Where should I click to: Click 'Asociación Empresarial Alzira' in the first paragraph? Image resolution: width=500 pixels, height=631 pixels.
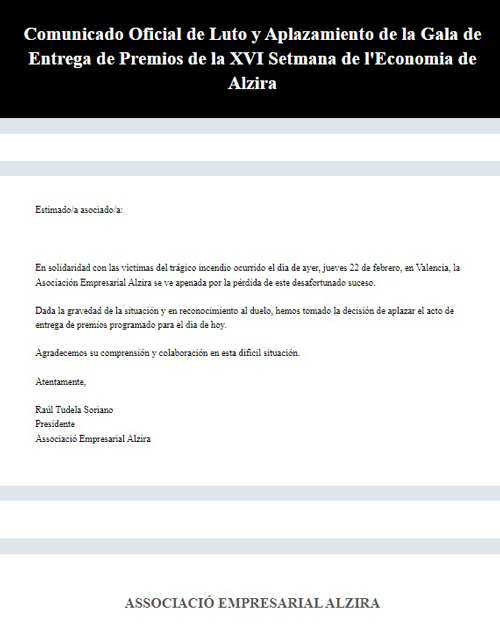click(x=93, y=283)
